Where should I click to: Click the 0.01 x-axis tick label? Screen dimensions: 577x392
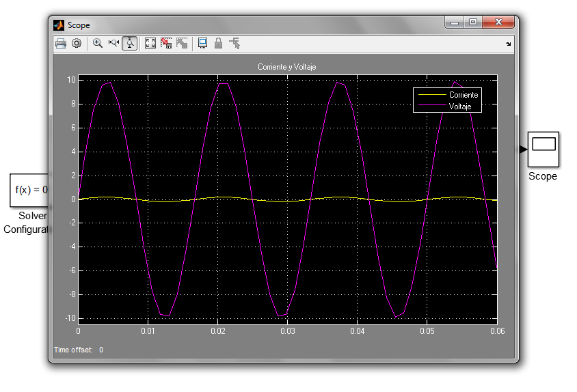pyautogui.click(x=148, y=331)
